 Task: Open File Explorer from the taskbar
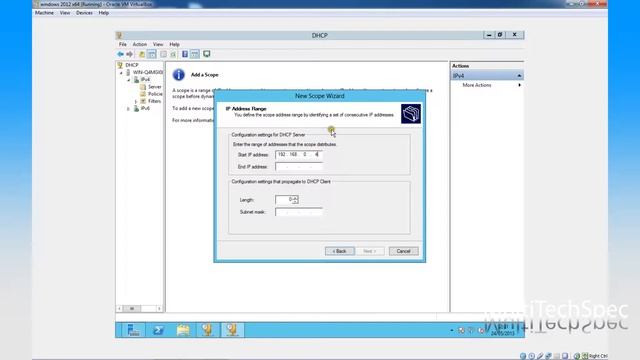(x=183, y=330)
